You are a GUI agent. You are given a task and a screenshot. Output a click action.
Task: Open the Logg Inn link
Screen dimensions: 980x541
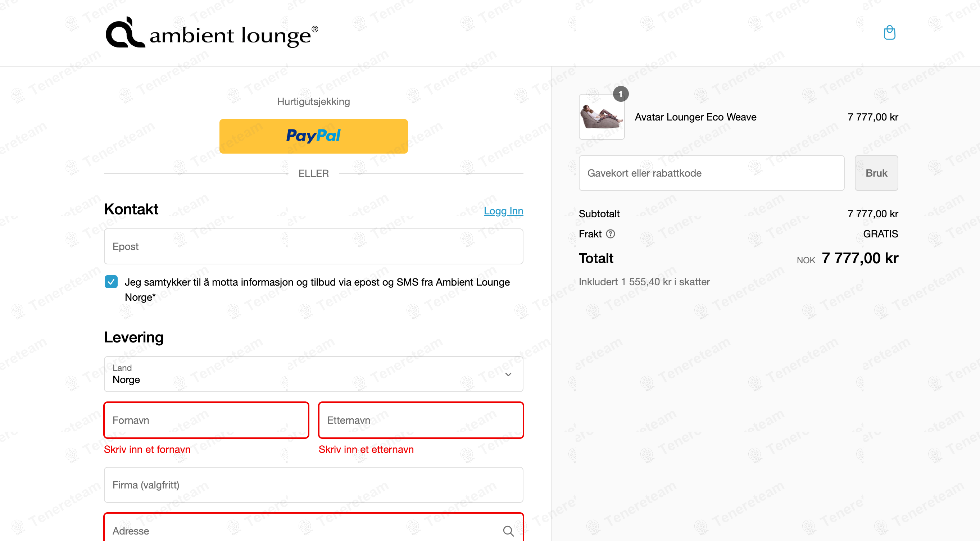click(503, 211)
